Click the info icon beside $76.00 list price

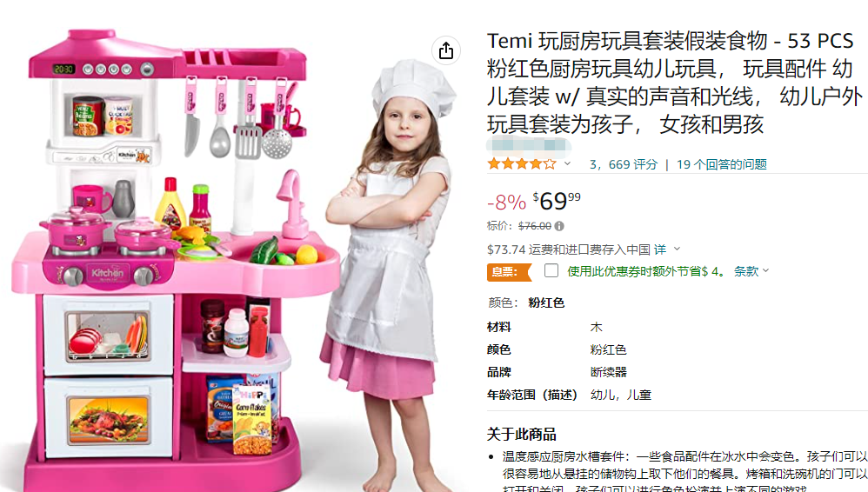click(x=559, y=226)
